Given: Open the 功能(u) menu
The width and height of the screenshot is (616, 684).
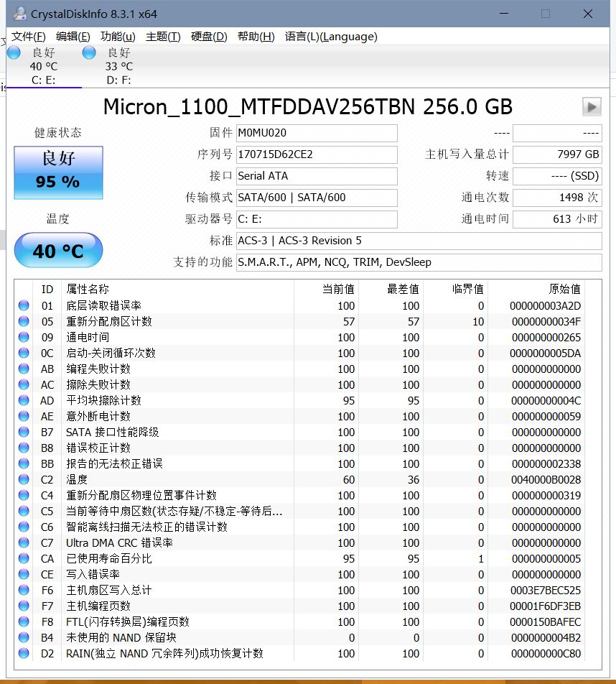Looking at the screenshot, I should click(x=118, y=37).
